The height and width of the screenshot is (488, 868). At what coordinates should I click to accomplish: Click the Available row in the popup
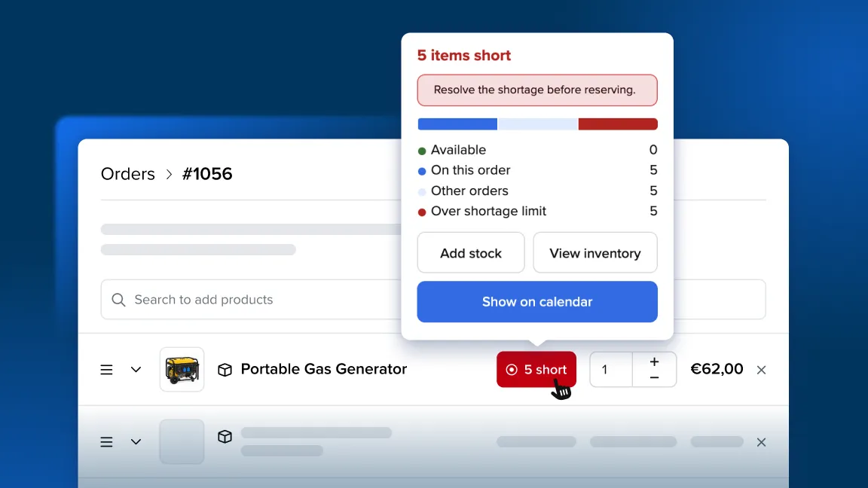click(x=537, y=150)
